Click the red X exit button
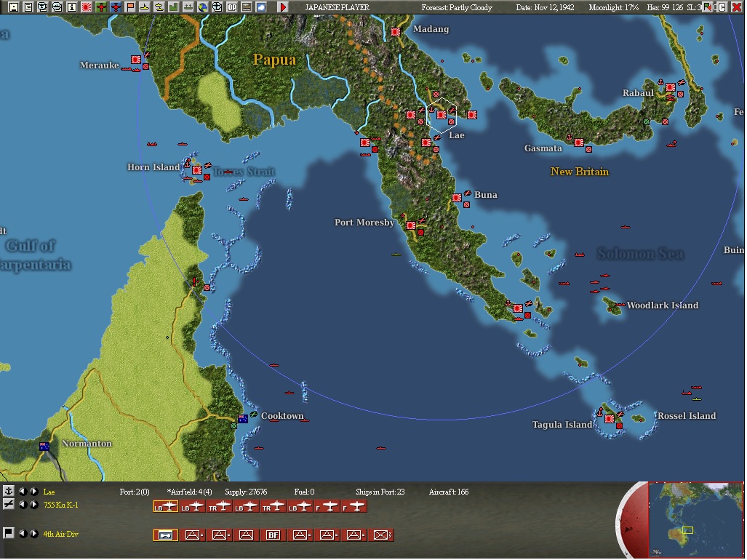Screen dimensions: 747x560 pyautogui.click(x=736, y=7)
